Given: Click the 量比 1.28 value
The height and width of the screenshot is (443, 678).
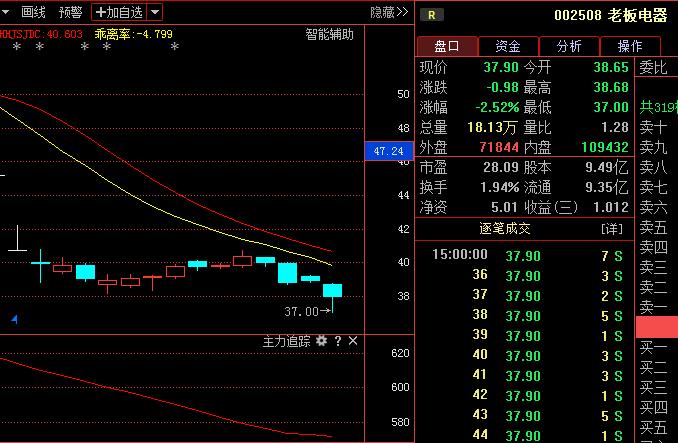Looking at the screenshot, I should (x=614, y=127).
